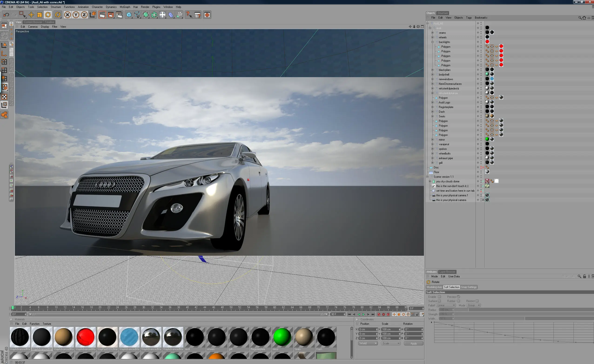
Task: Click the Play Forwards button
Action: click(363, 315)
